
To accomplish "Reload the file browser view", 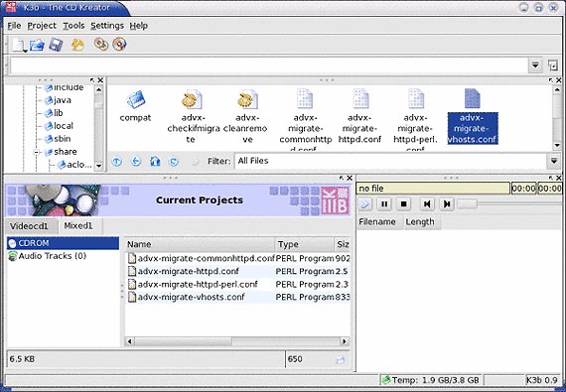I will coord(174,161).
